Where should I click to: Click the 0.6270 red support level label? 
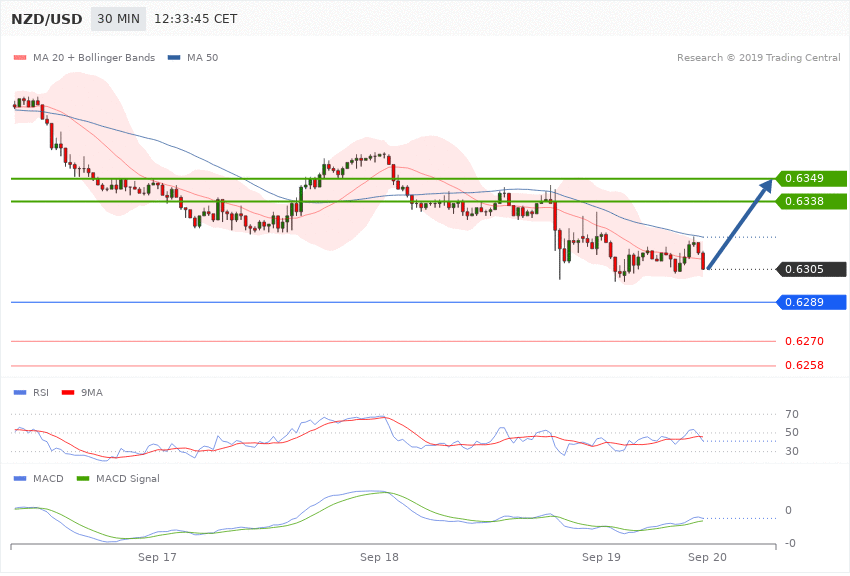[804, 341]
